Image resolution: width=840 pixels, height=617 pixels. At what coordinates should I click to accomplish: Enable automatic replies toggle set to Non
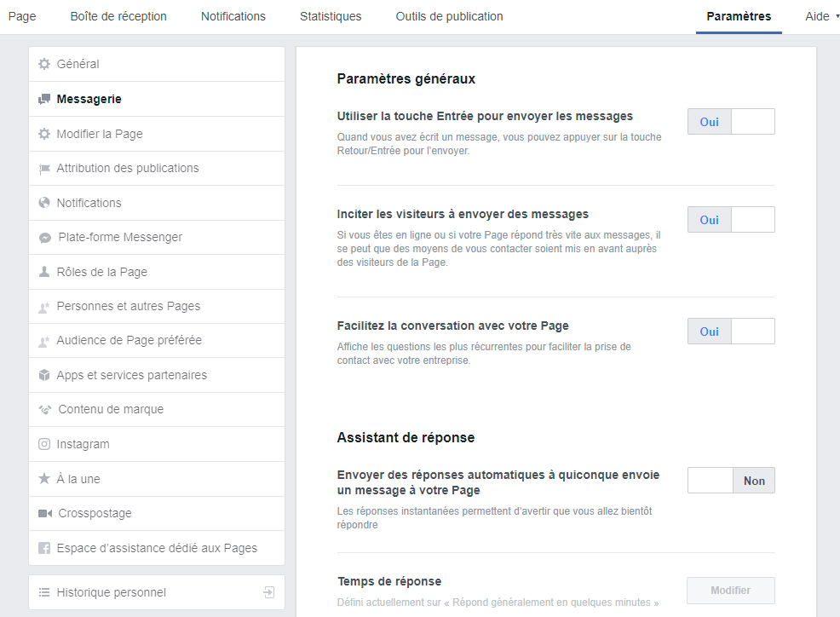(731, 481)
